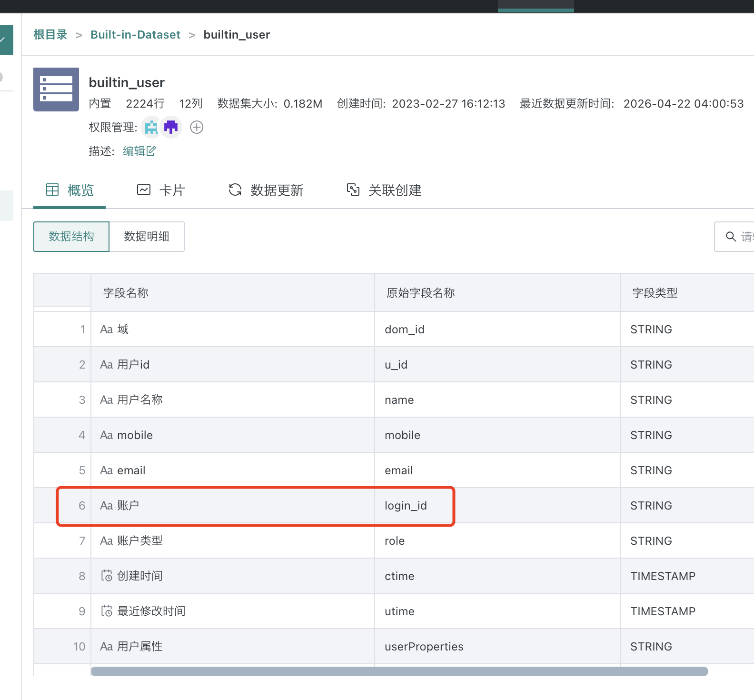Click the horizontal table scrollbar
Image resolution: width=754 pixels, height=700 pixels.
click(x=399, y=671)
